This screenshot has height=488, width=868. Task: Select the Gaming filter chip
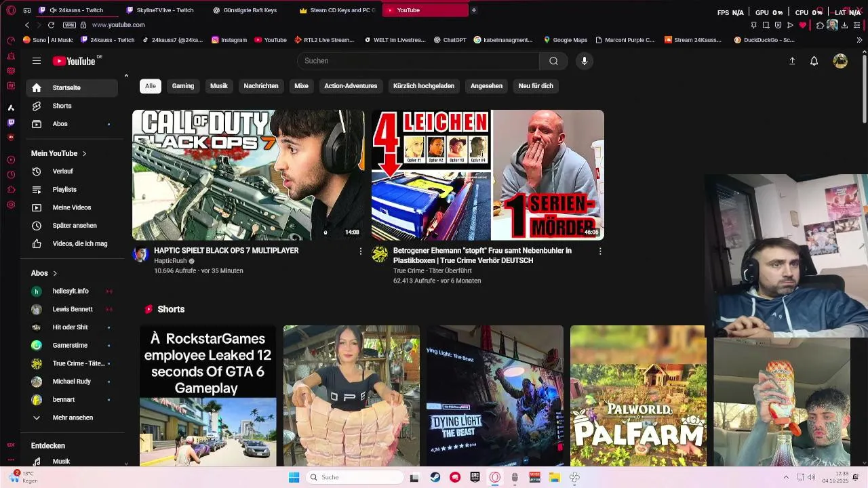tap(183, 86)
